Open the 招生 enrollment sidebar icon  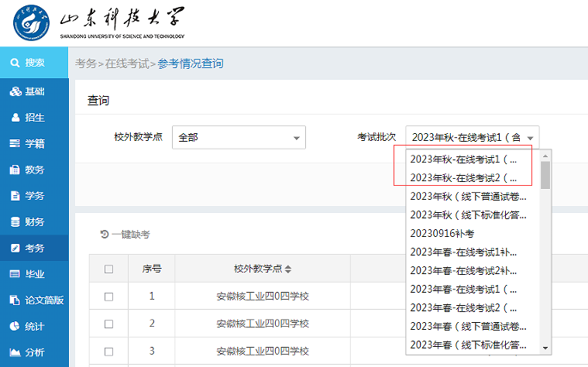tap(15, 118)
